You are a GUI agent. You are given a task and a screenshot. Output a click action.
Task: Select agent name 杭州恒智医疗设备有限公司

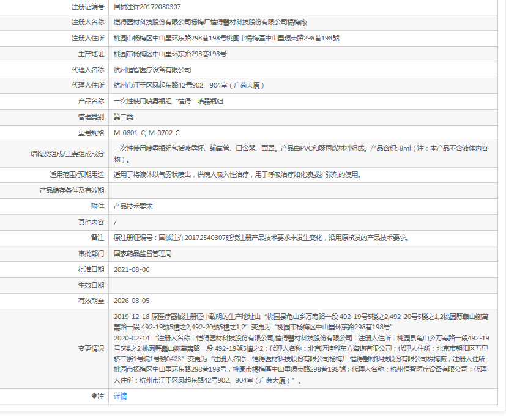point(152,70)
